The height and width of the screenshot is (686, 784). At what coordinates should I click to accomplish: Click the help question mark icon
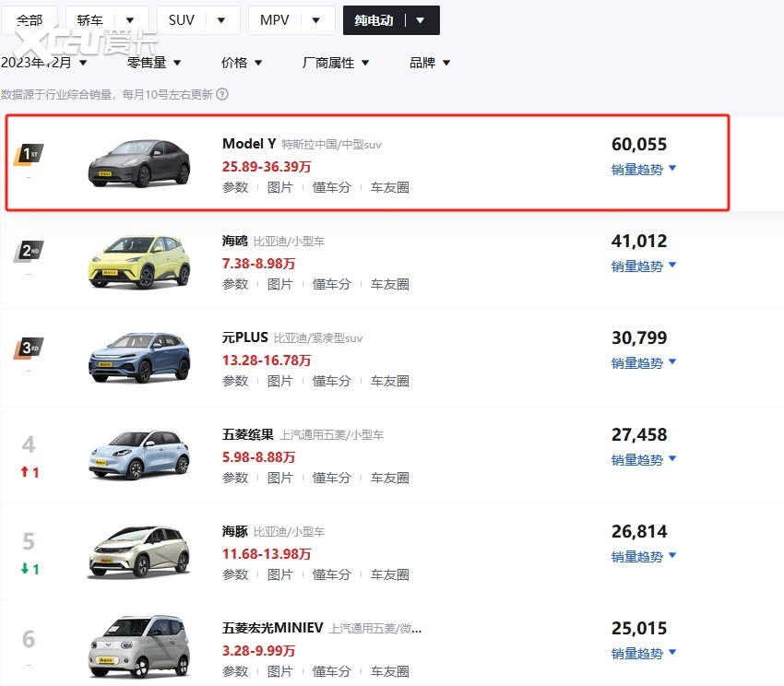point(222,94)
